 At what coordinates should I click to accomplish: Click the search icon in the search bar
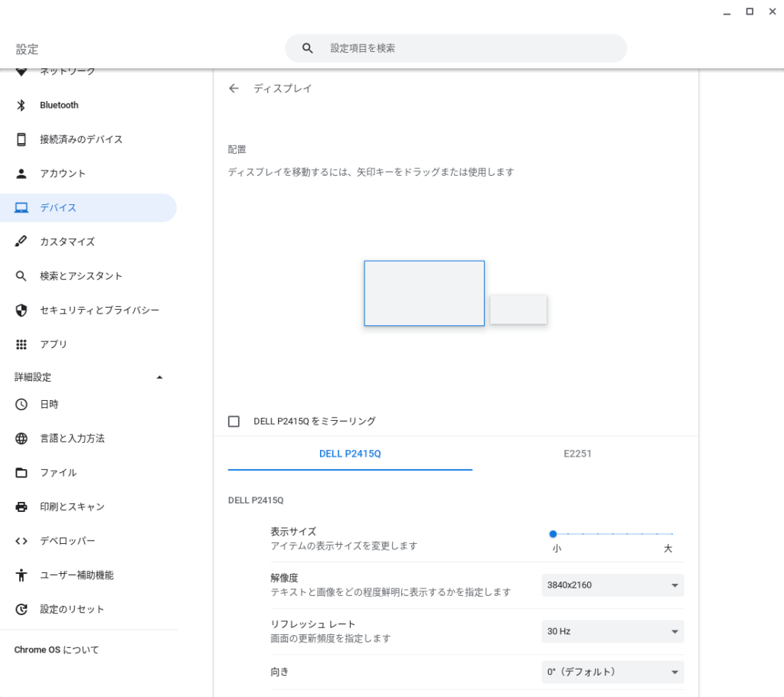click(x=308, y=48)
